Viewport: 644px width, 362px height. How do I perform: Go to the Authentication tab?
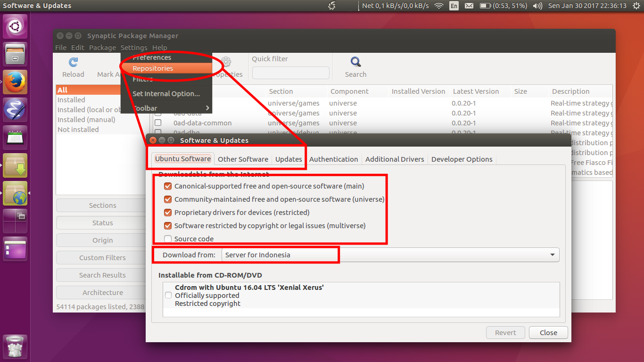(334, 159)
